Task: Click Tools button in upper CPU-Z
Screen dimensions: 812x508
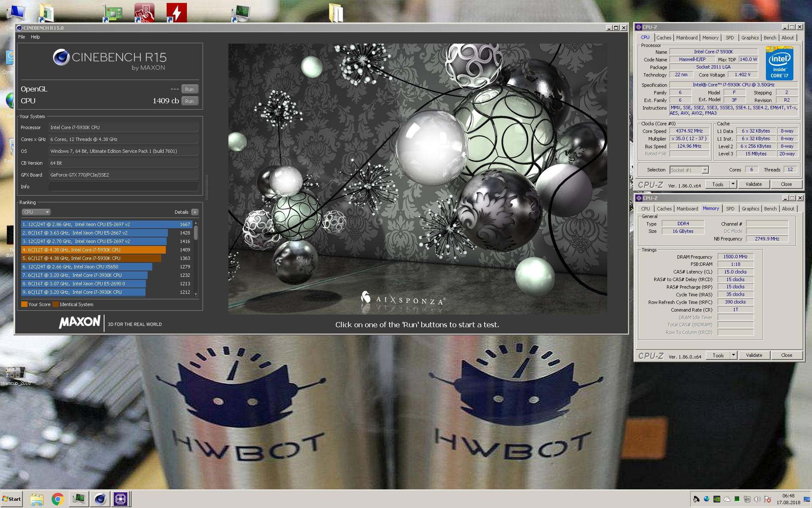Action: [x=718, y=184]
